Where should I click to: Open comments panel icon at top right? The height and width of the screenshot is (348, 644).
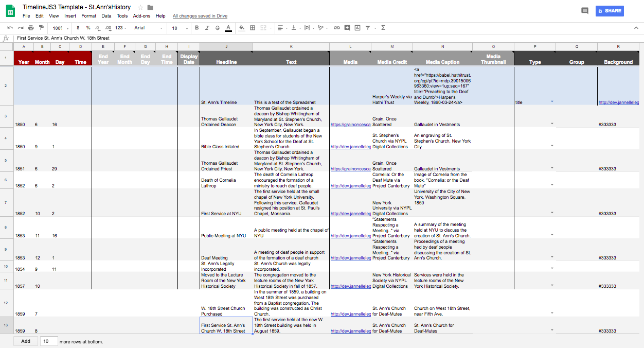[x=584, y=11]
